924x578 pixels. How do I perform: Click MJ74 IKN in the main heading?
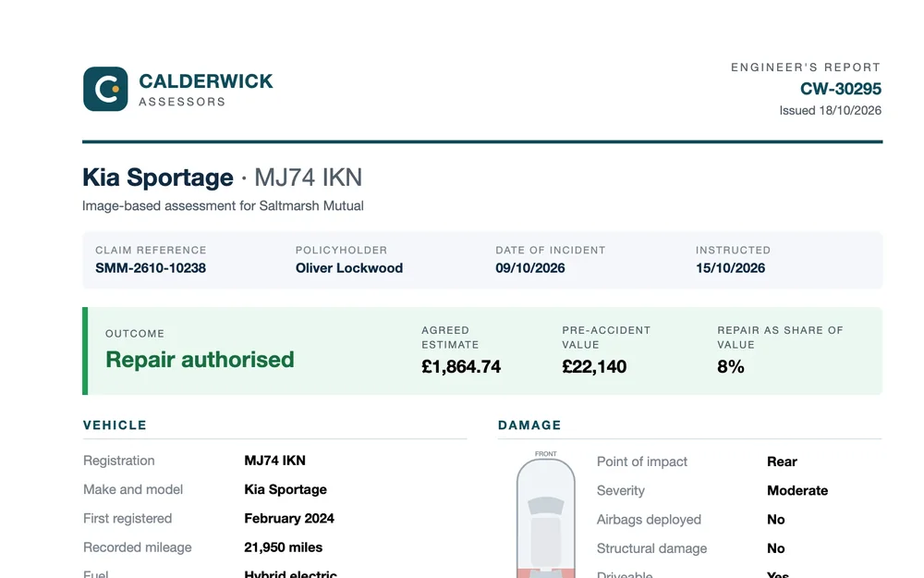click(x=309, y=178)
